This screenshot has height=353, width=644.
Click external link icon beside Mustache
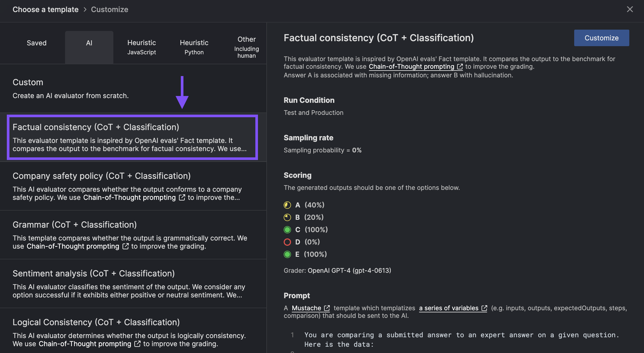click(x=327, y=308)
